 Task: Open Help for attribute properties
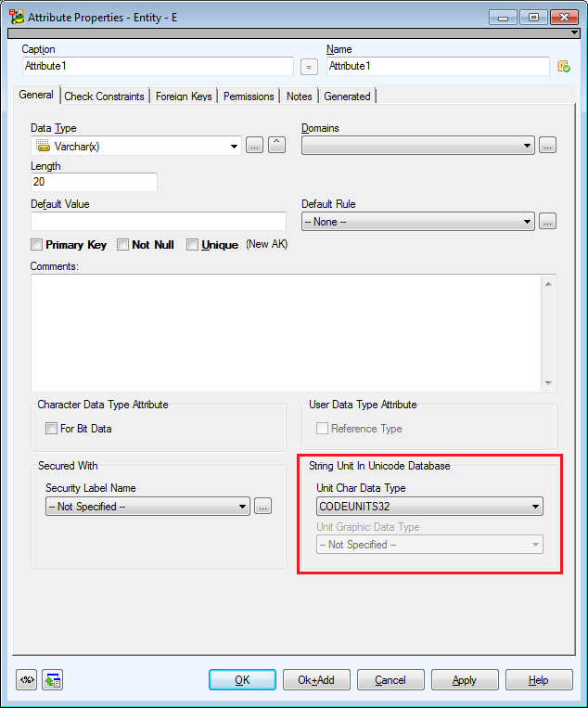point(539,679)
